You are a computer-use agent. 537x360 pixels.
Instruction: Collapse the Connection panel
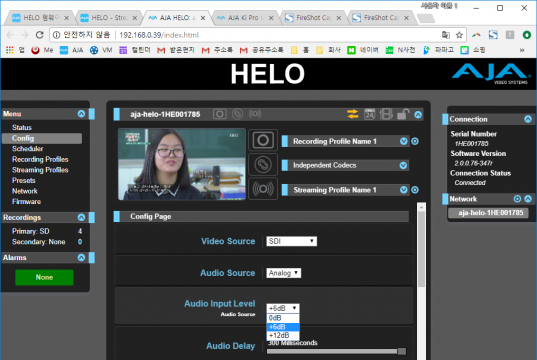click(x=528, y=119)
